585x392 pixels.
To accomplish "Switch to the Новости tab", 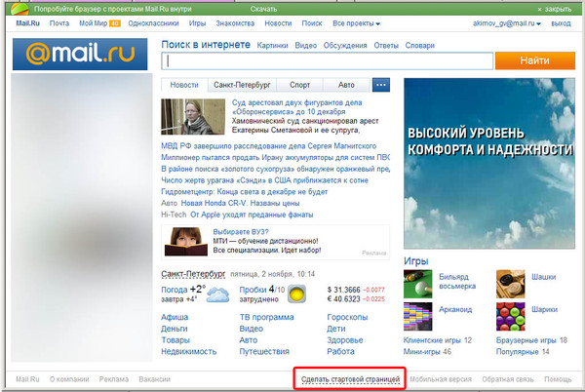I will [x=184, y=85].
